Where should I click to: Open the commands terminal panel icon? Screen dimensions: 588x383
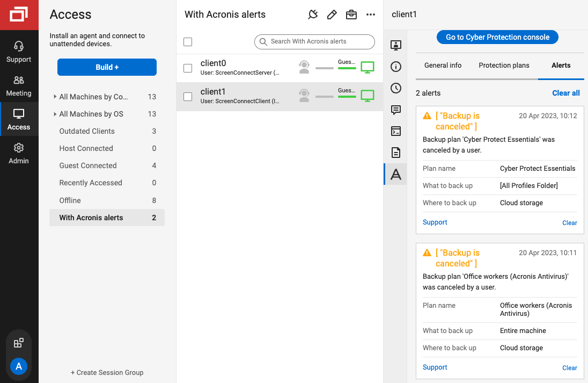395,131
